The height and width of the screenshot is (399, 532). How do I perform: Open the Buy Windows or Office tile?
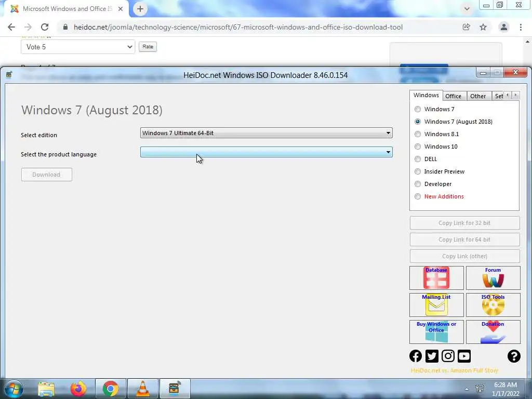[x=436, y=332]
